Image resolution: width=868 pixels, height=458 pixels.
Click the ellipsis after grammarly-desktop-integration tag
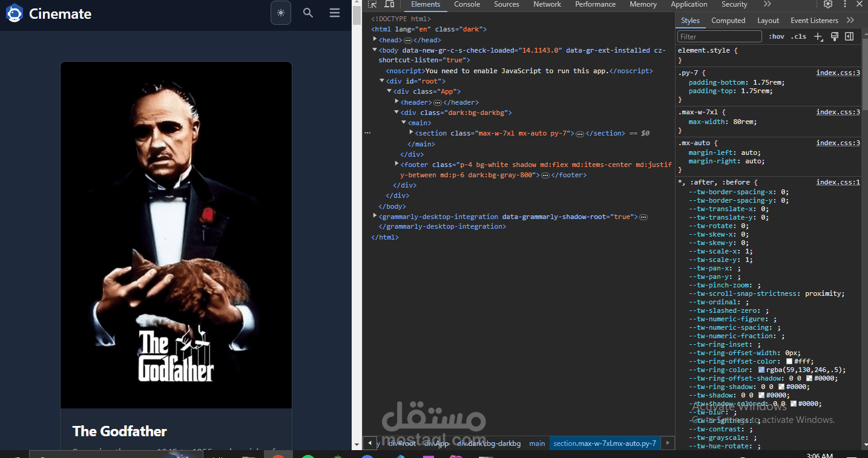click(643, 217)
